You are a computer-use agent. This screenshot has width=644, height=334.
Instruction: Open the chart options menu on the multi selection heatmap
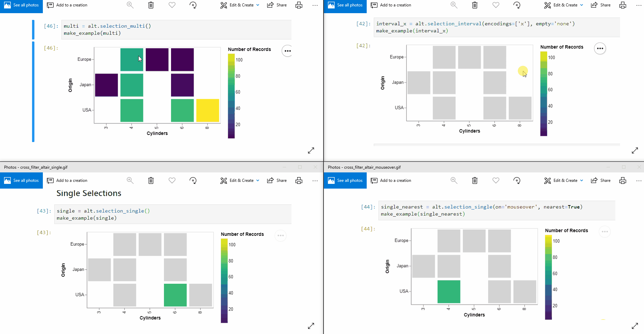(x=287, y=51)
